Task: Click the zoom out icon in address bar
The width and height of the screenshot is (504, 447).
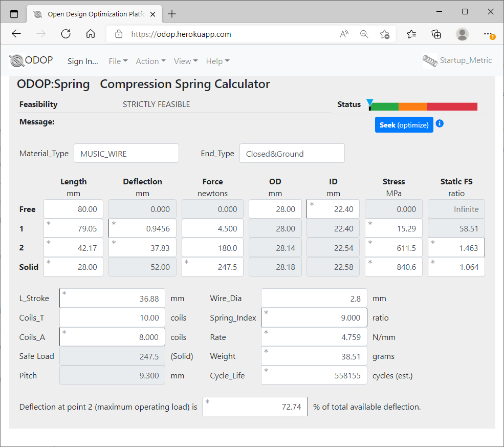Action: pyautogui.click(x=364, y=34)
